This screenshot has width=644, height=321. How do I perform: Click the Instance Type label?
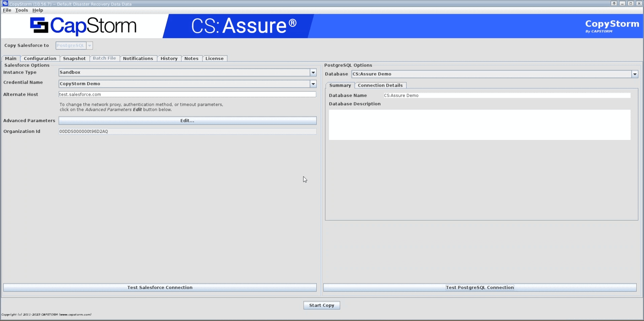pos(20,72)
